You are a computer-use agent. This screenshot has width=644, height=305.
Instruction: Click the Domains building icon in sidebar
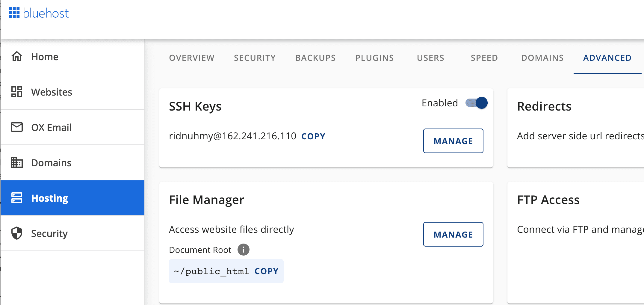[x=17, y=163]
